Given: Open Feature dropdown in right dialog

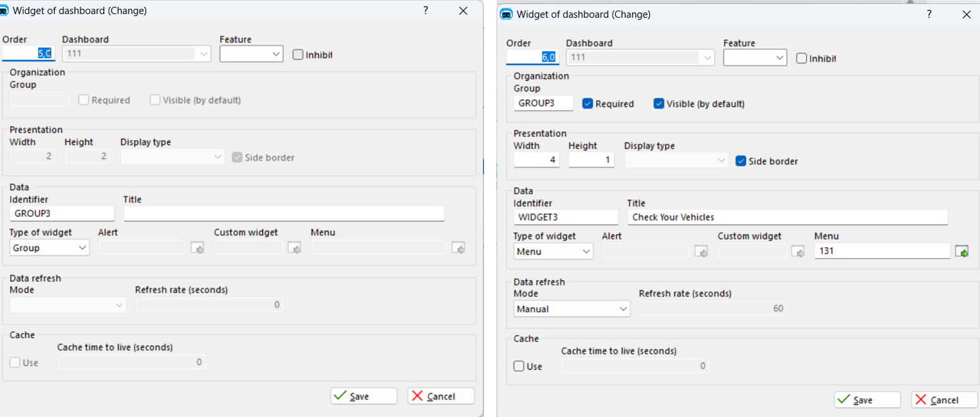Looking at the screenshot, I should 755,58.
